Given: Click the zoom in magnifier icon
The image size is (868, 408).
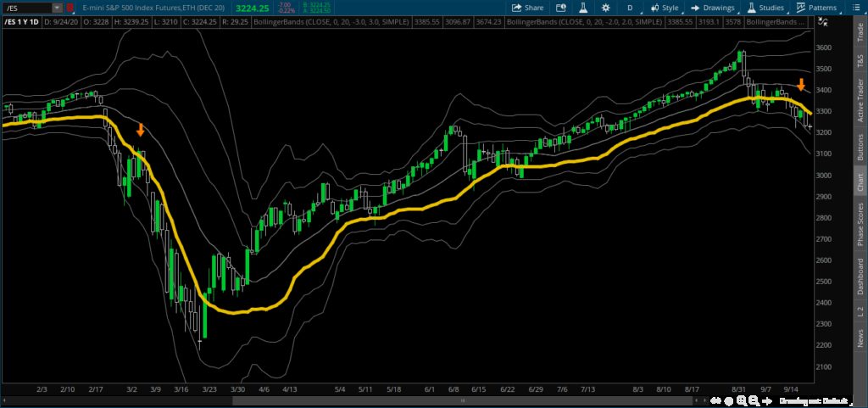Looking at the screenshot, I should tap(742, 400).
